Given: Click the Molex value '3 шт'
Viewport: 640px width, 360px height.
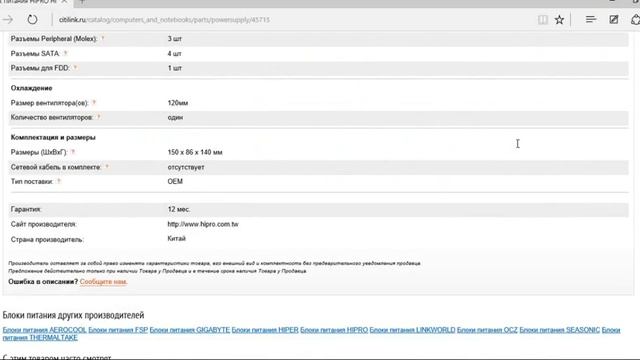Looking at the screenshot, I should (174, 39).
